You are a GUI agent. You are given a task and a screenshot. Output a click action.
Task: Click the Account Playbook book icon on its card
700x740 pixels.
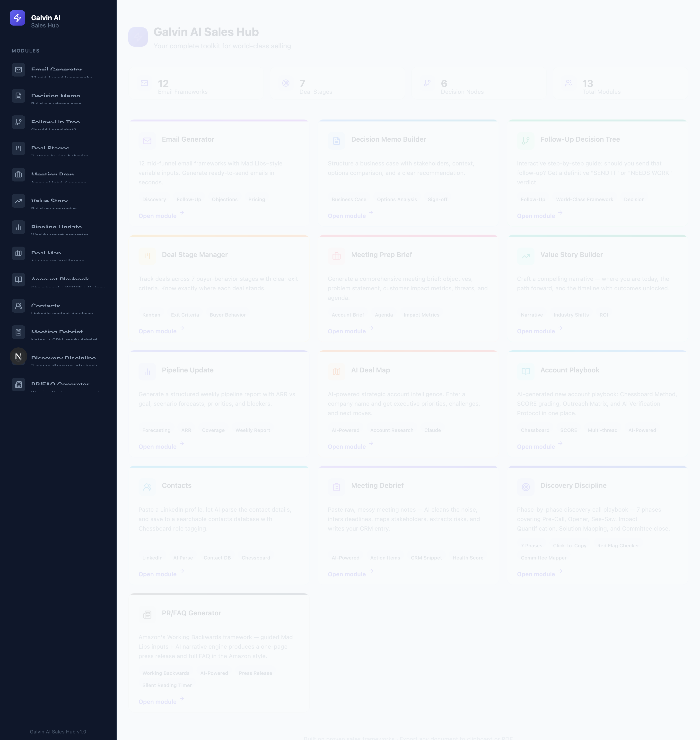tap(525, 371)
